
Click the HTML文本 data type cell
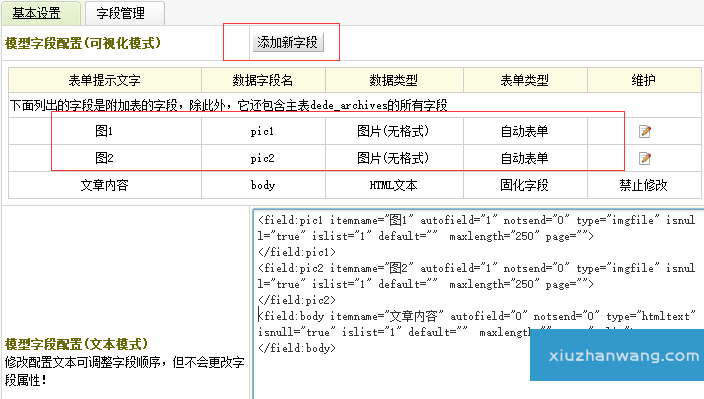tap(394, 185)
